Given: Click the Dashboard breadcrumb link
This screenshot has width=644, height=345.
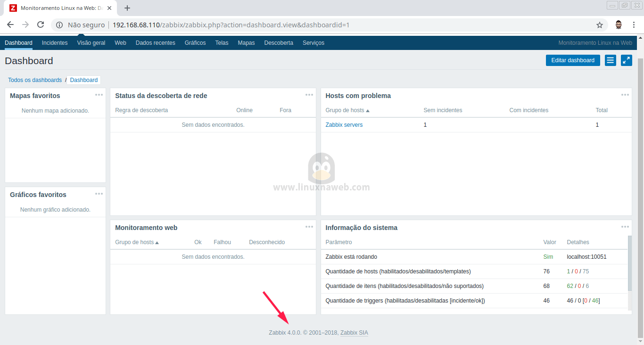Looking at the screenshot, I should coord(84,80).
